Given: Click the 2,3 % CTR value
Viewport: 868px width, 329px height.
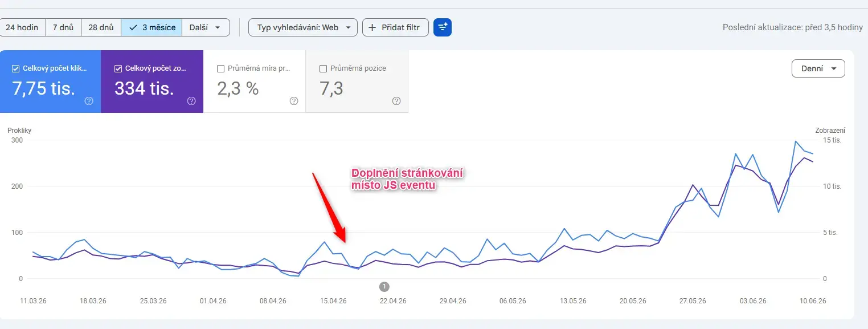Looking at the screenshot, I should 238,88.
